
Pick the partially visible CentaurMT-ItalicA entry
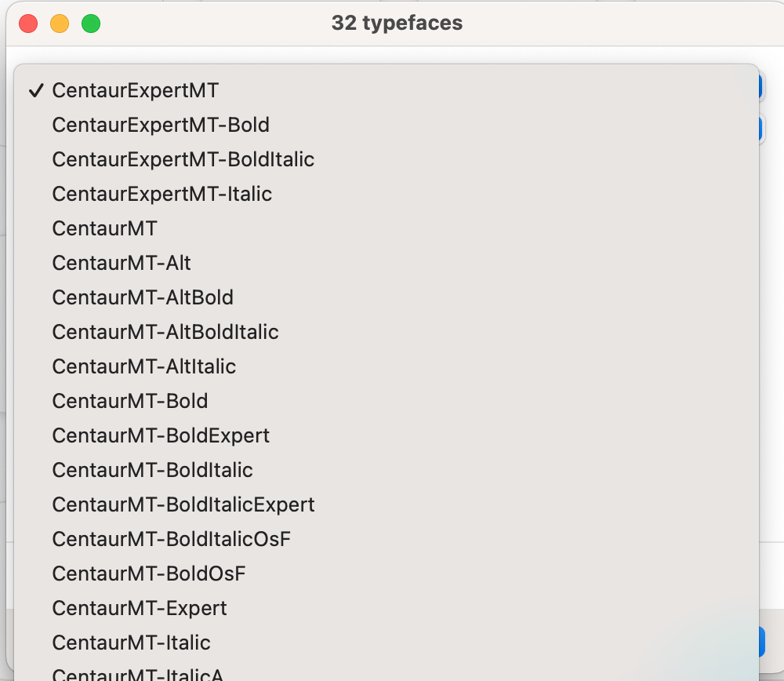(137, 673)
